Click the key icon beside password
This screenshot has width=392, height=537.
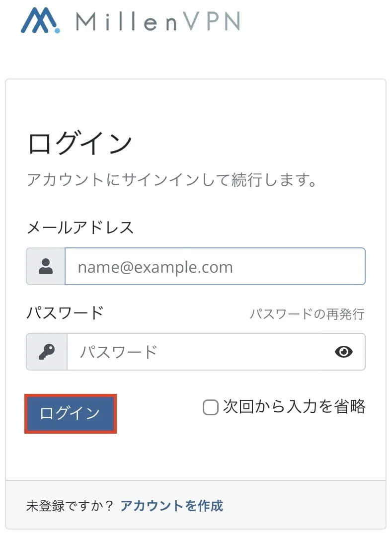(47, 352)
